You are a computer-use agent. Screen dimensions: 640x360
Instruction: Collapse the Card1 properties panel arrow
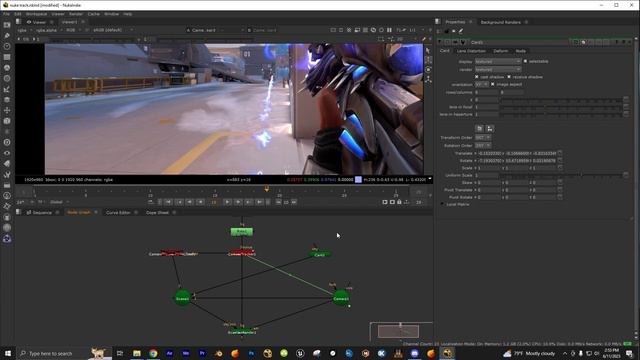[440, 42]
